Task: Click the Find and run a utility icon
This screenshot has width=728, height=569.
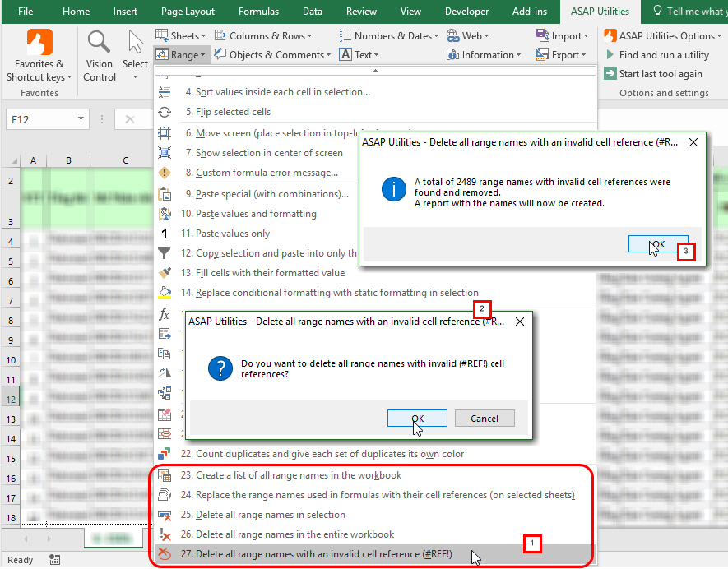Action: pos(610,55)
